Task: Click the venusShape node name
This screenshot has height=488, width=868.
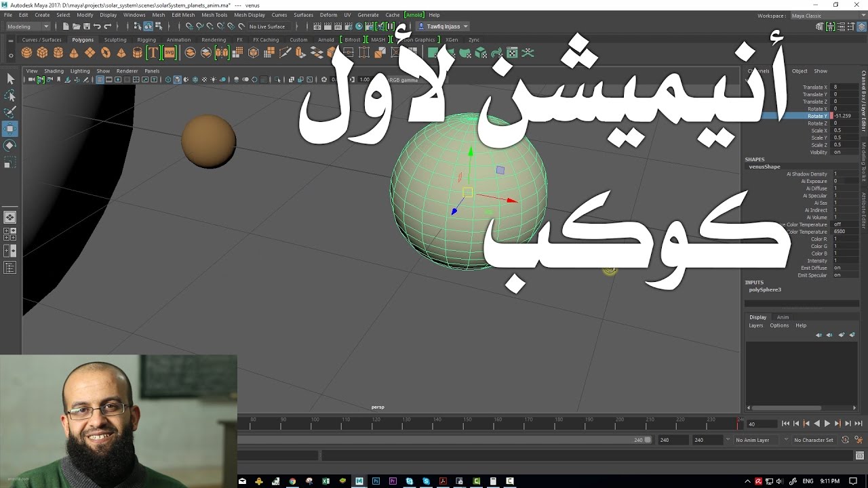Action: pos(764,167)
